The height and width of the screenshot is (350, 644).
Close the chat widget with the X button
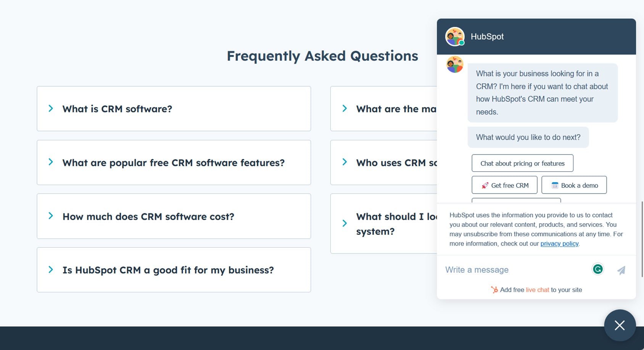pyautogui.click(x=620, y=325)
